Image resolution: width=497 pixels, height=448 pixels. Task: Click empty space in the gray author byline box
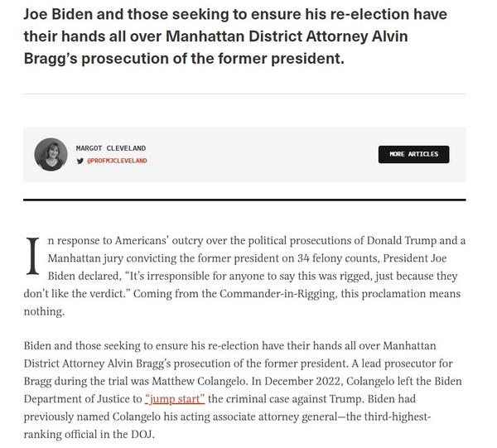pyautogui.click(x=260, y=154)
